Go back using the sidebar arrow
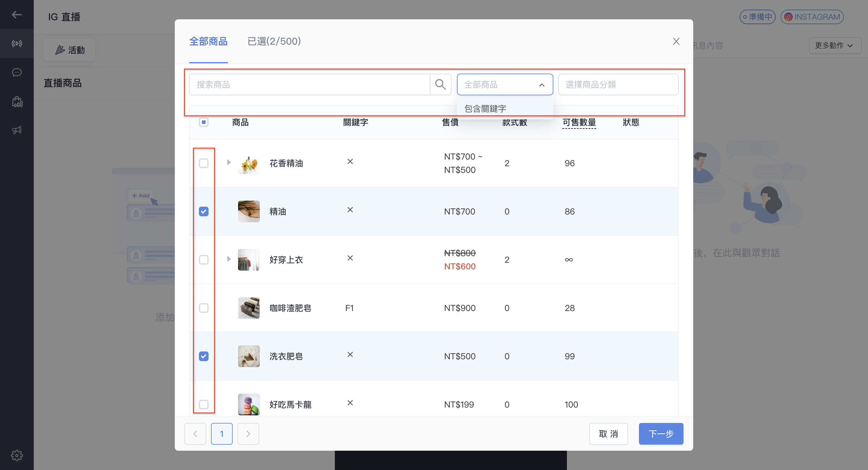This screenshot has height=470, width=868. [17, 14]
